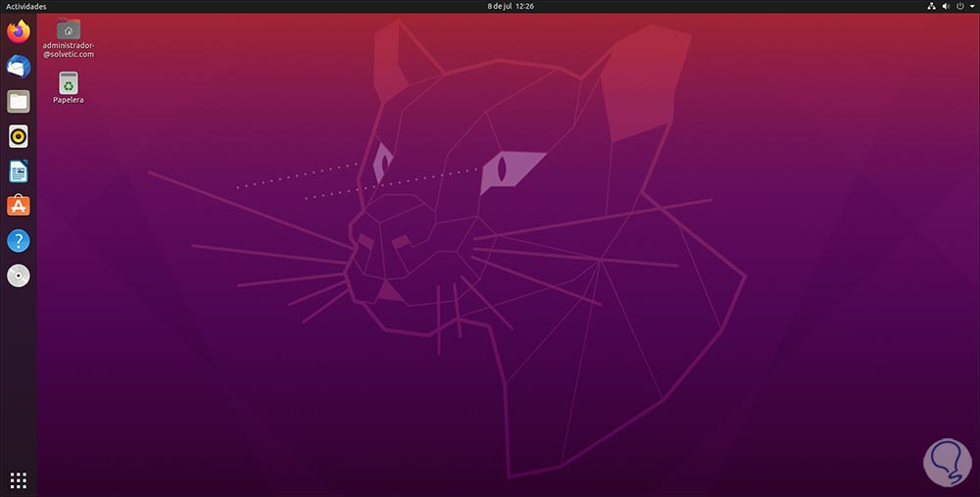Image resolution: width=980 pixels, height=497 pixels.
Task: Show Applications grid button
Action: click(x=18, y=480)
